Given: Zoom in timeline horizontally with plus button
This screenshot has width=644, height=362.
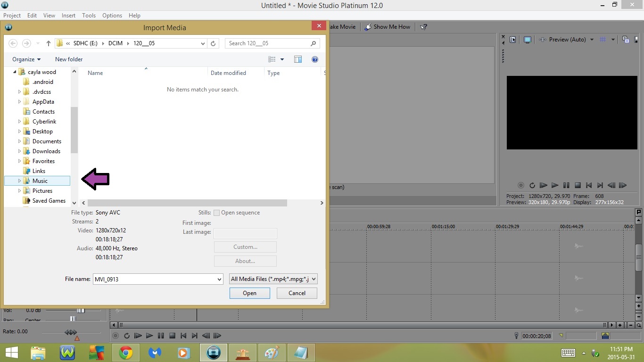Looking at the screenshot, I should 620,325.
